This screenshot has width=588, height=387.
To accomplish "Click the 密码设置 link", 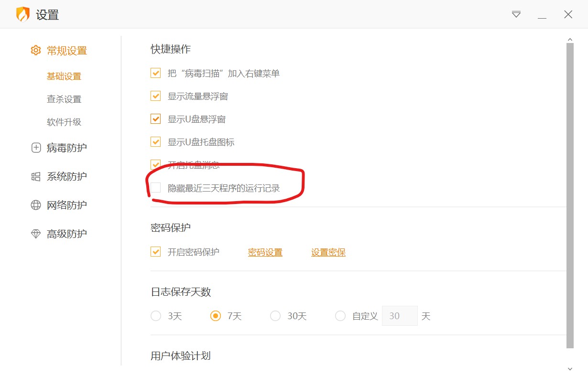I will point(265,252).
